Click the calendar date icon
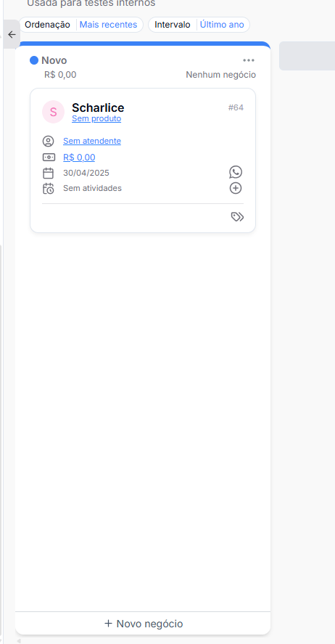This screenshot has width=335, height=644. [x=48, y=173]
